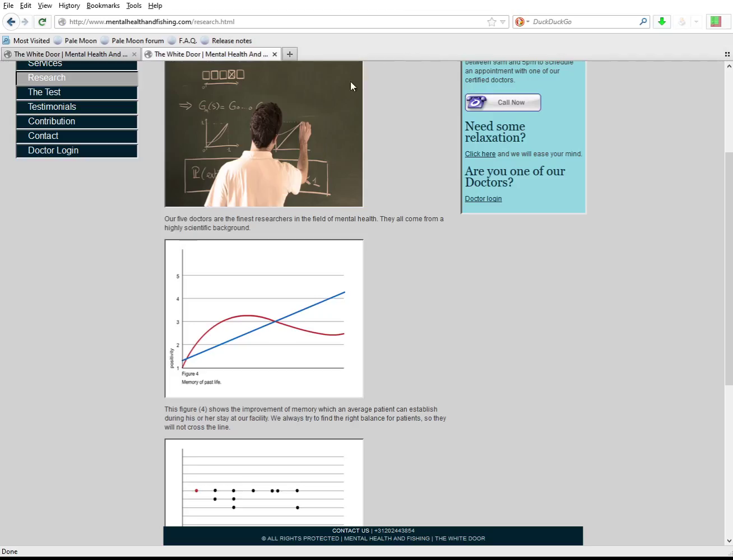Click the vertical page scrollbar thumb

point(729,269)
